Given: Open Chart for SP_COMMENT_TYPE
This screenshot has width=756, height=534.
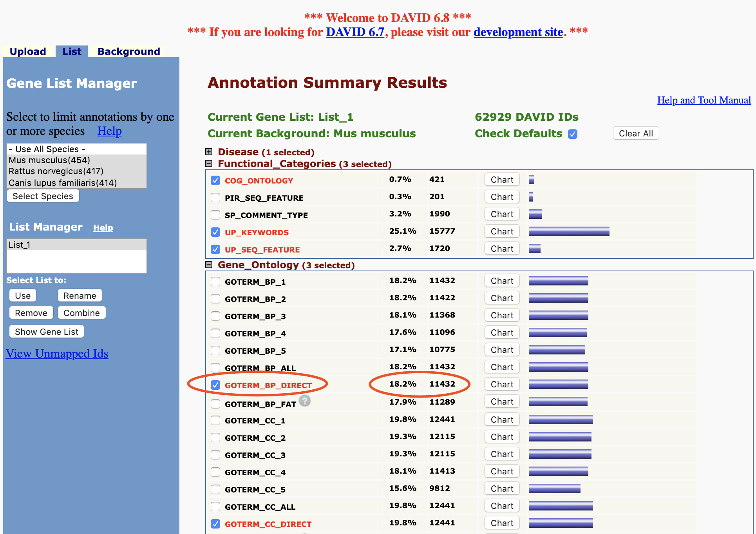Looking at the screenshot, I should 502,214.
